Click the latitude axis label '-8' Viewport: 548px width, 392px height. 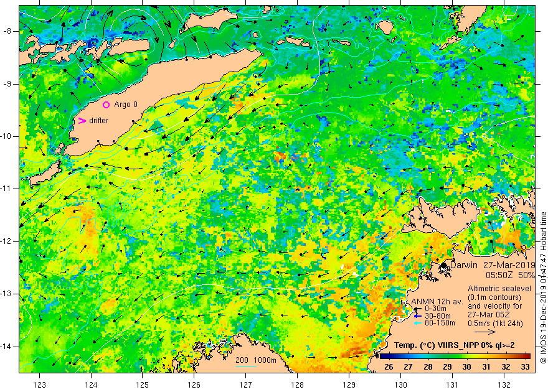coord(7,31)
